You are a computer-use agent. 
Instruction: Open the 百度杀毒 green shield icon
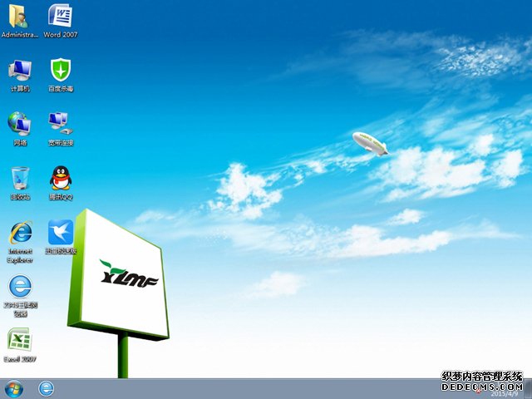click(x=61, y=70)
